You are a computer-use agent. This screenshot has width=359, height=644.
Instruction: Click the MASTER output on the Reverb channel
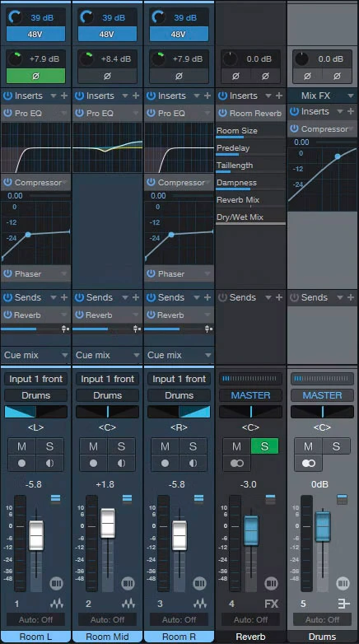[250, 395]
